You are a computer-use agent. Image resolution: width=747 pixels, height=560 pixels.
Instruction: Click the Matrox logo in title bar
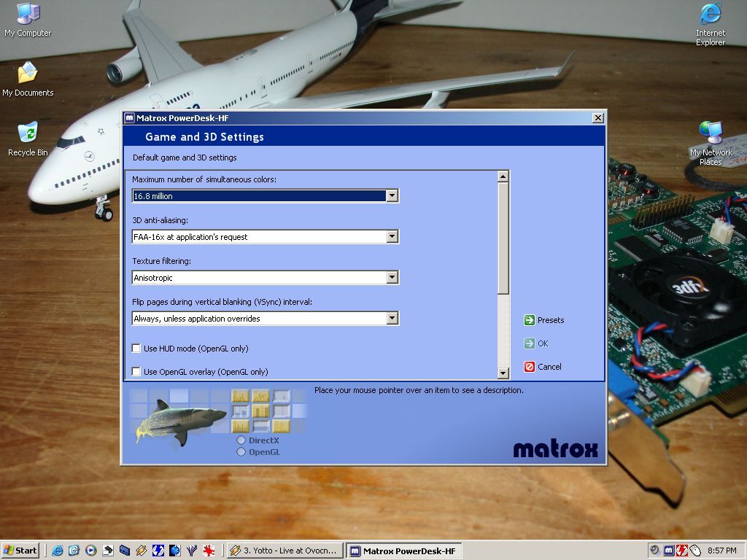(129, 118)
